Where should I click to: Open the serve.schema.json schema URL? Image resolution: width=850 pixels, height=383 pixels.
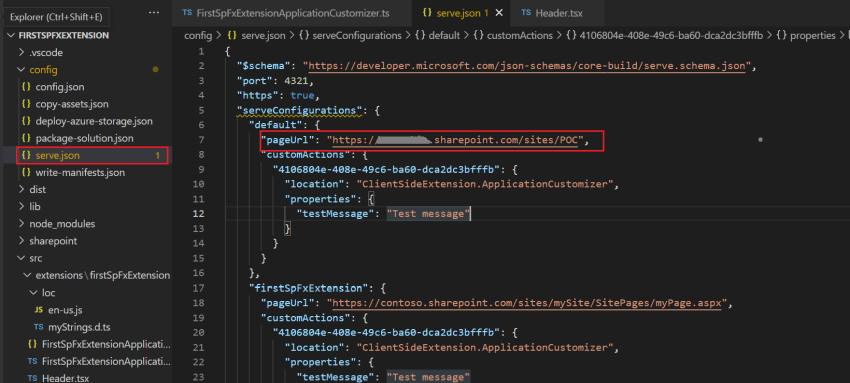coord(527,66)
